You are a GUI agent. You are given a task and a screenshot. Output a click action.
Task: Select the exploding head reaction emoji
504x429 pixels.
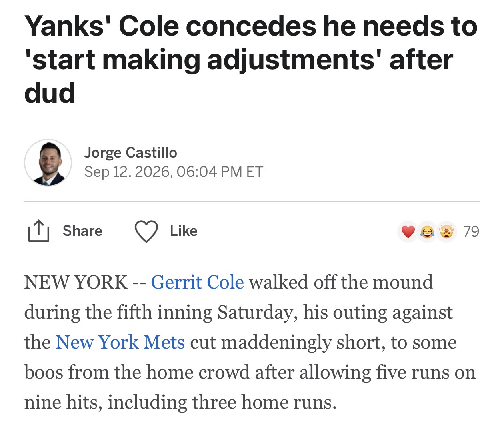[x=446, y=231]
